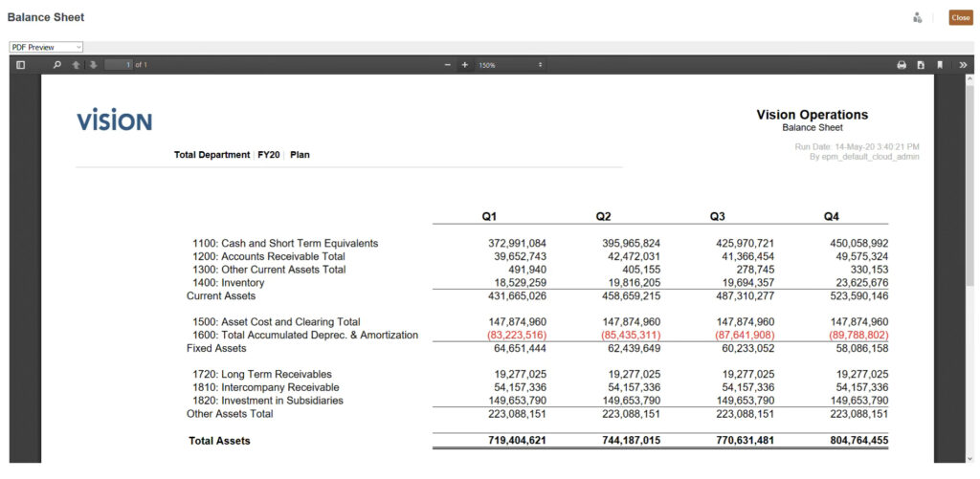
Task: Click the Plan scenario label
Action: [300, 155]
